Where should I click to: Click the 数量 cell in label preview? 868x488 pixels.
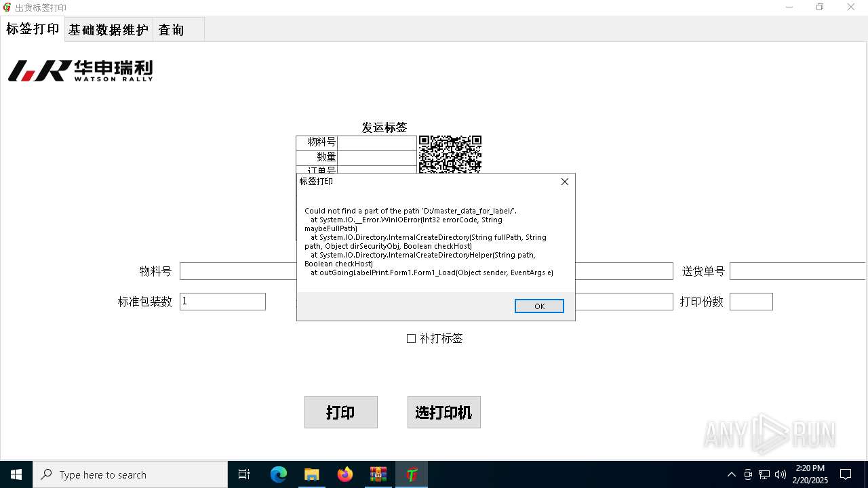(x=317, y=157)
